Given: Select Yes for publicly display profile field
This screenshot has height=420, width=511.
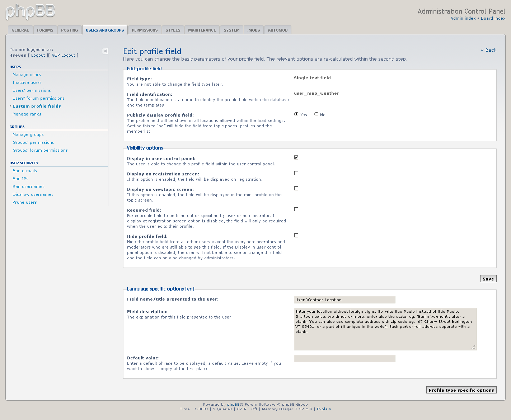Looking at the screenshot, I should 296,114.
